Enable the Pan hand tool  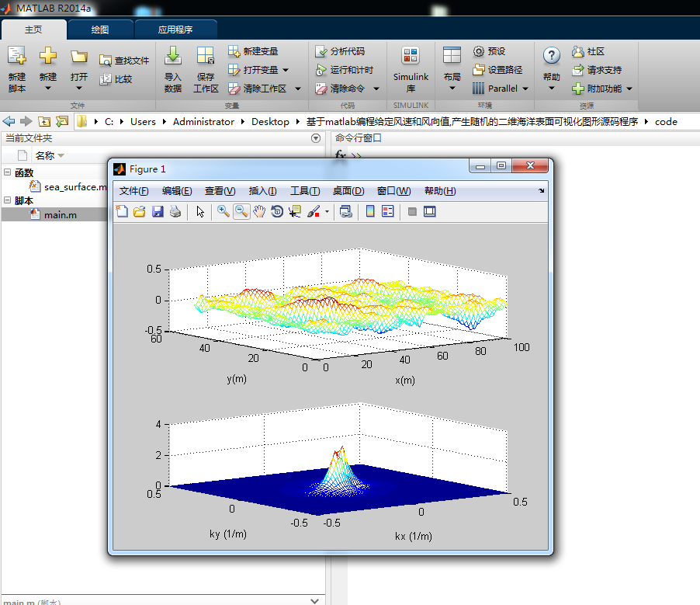click(x=259, y=211)
